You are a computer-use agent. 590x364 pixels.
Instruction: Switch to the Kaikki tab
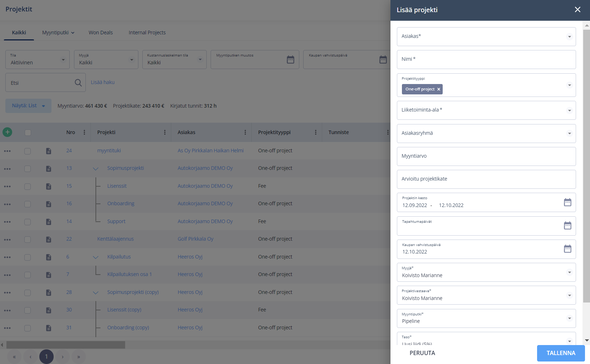pos(19,33)
